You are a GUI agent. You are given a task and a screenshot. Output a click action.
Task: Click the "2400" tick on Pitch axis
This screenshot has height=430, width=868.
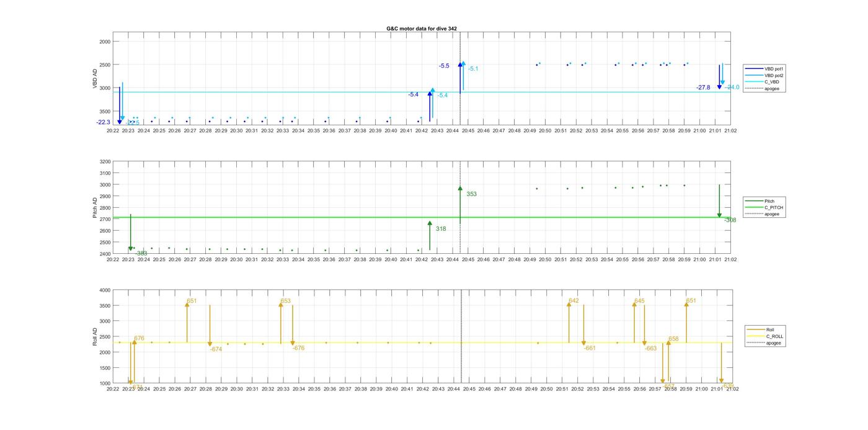(x=104, y=254)
